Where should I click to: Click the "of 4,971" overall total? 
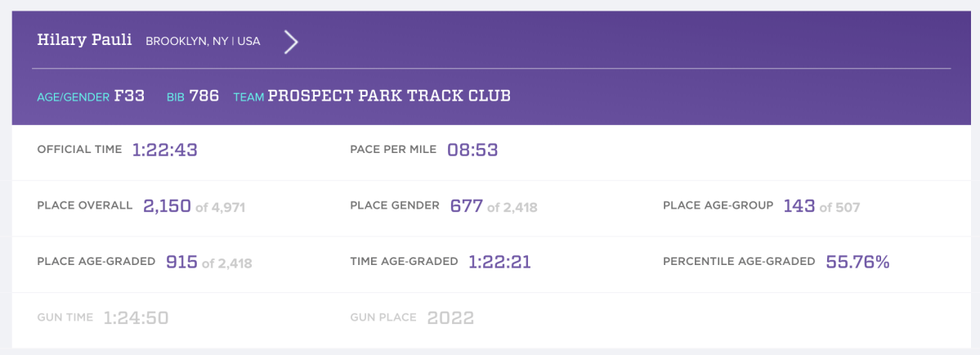(x=220, y=208)
